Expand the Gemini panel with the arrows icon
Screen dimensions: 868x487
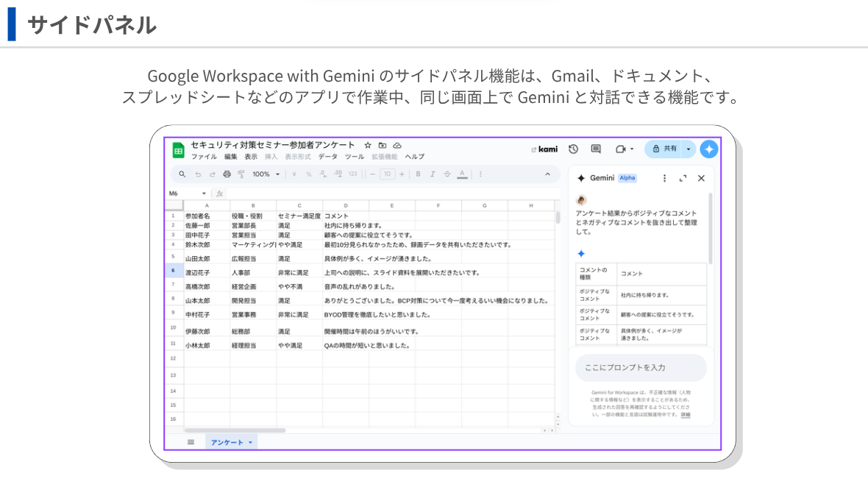[683, 178]
